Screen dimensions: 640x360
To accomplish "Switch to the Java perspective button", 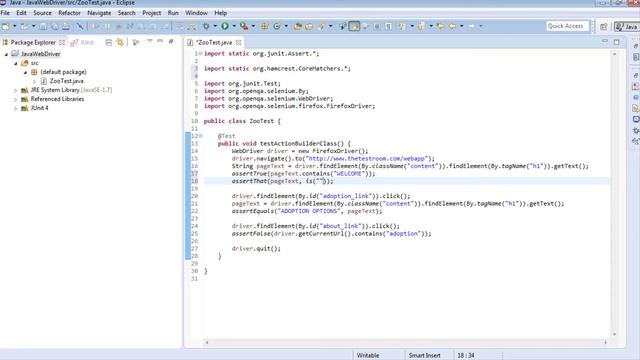I will point(627,27).
